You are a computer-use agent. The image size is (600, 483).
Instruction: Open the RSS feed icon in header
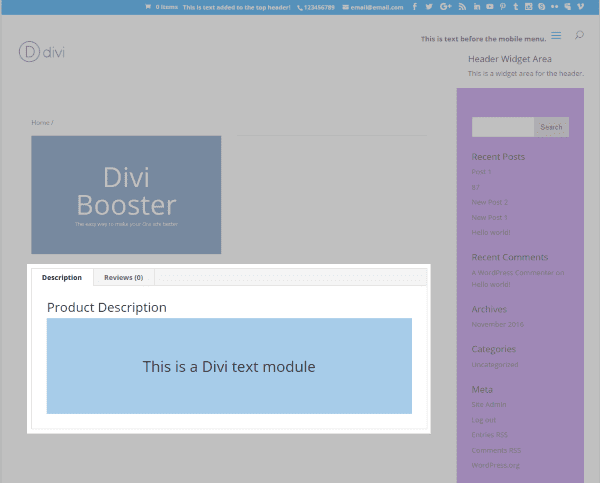click(462, 7)
